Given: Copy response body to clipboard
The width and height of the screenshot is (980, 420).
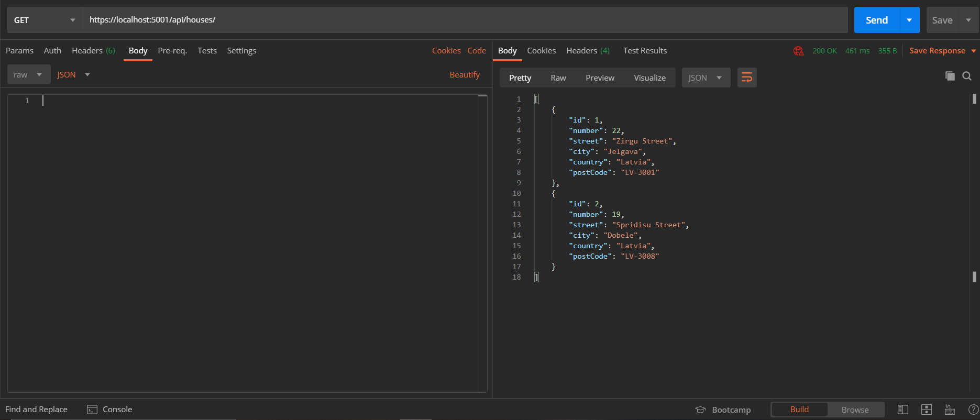Looking at the screenshot, I should click(950, 76).
